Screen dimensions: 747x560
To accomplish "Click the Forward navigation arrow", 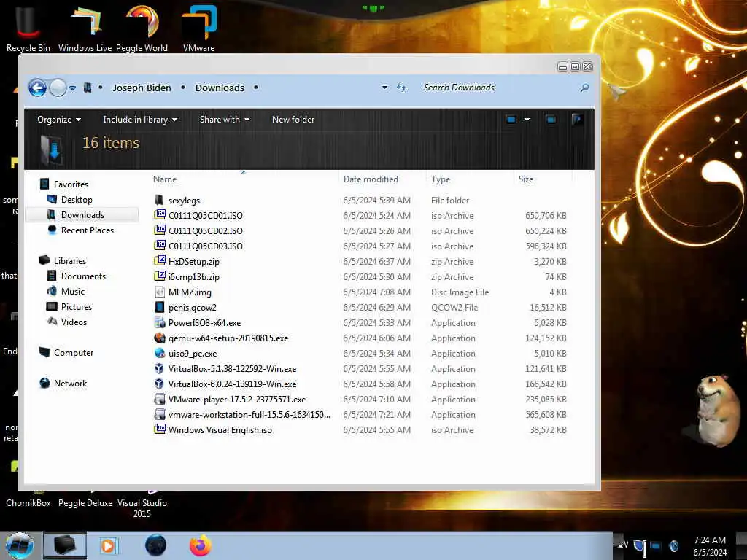I will tap(58, 87).
